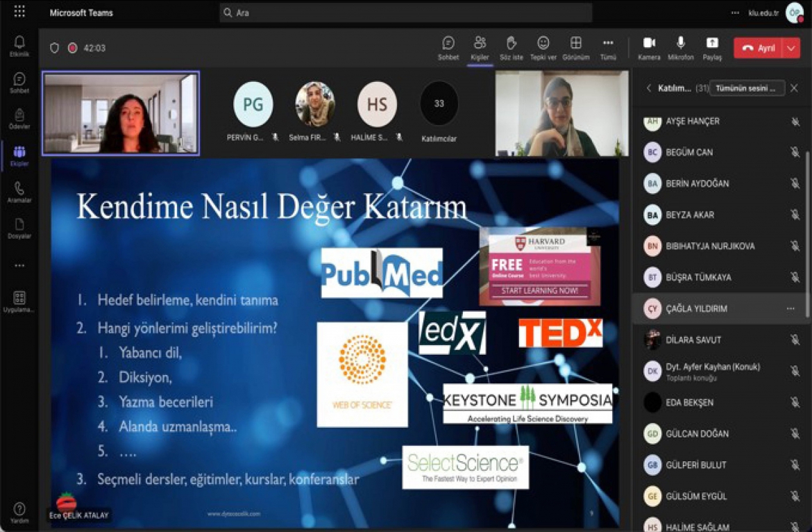
Task: Open Görünüm view options
Action: pyautogui.click(x=576, y=48)
